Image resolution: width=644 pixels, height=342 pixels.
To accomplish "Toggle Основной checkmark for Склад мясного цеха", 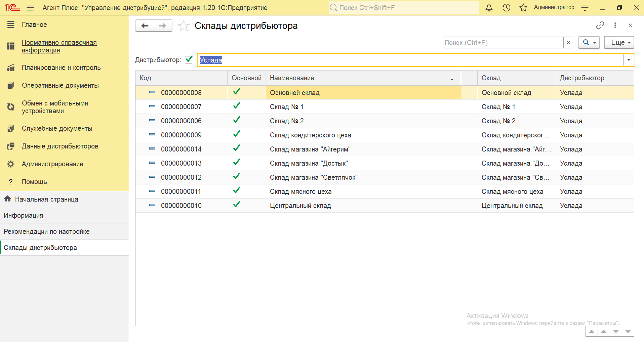I will [x=237, y=190].
